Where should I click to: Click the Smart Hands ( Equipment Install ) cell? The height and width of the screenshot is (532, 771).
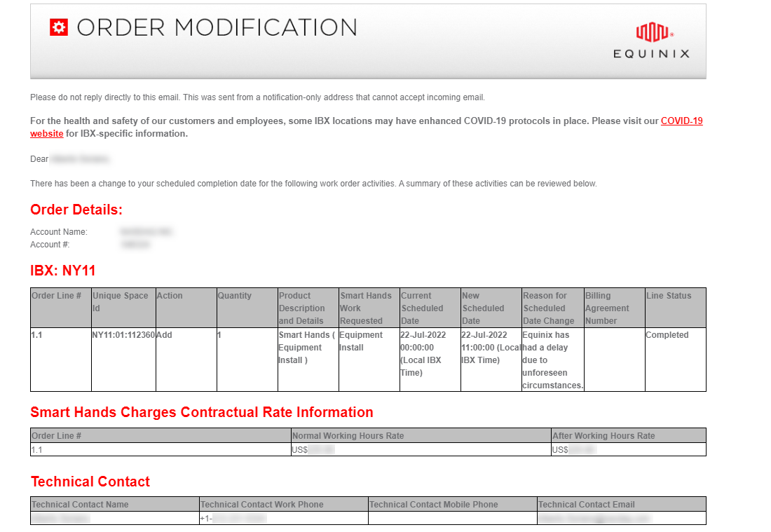(308, 360)
